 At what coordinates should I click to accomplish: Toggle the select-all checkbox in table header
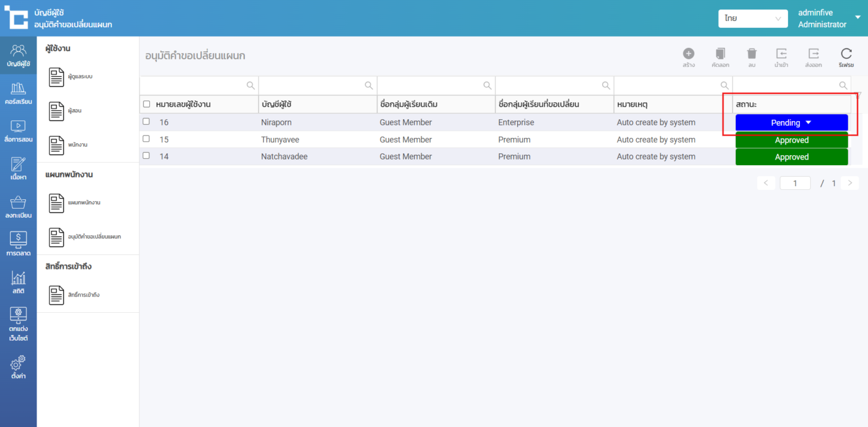(146, 104)
